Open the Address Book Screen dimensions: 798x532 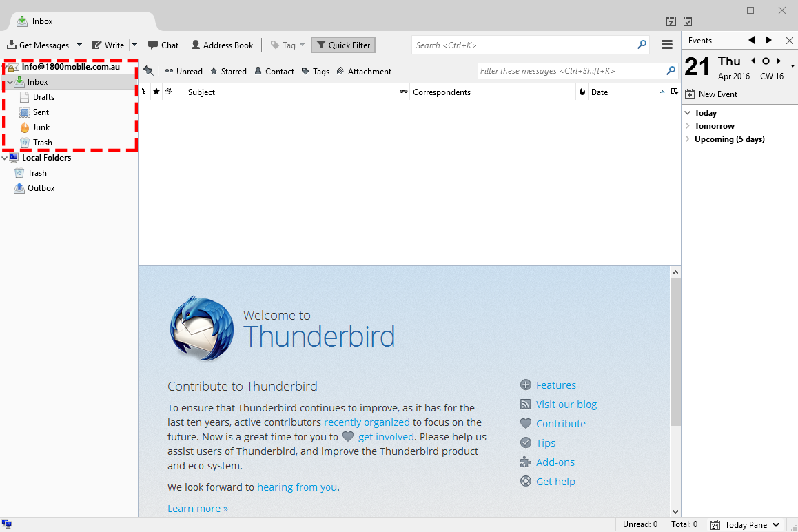(x=222, y=45)
